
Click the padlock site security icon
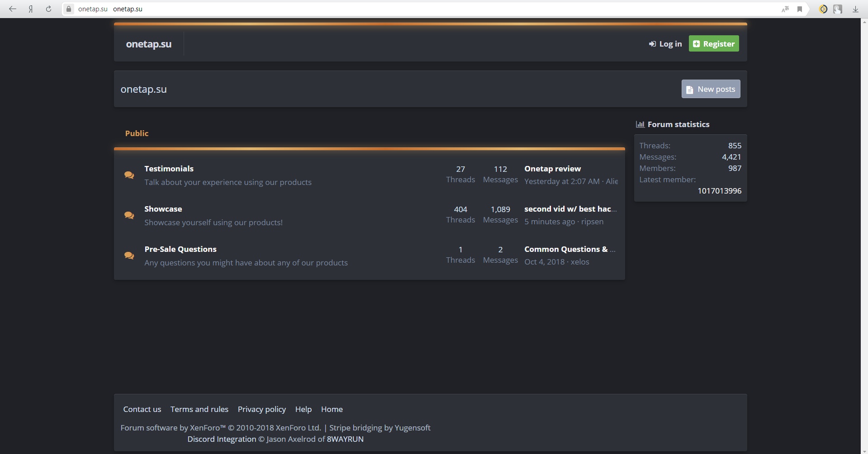coord(69,9)
